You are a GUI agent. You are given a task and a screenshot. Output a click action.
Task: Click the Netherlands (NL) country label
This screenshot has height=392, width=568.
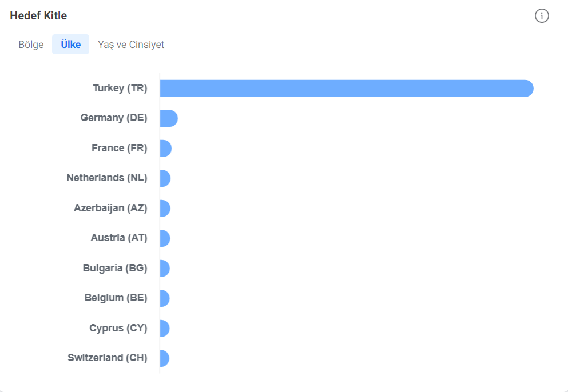[107, 178]
